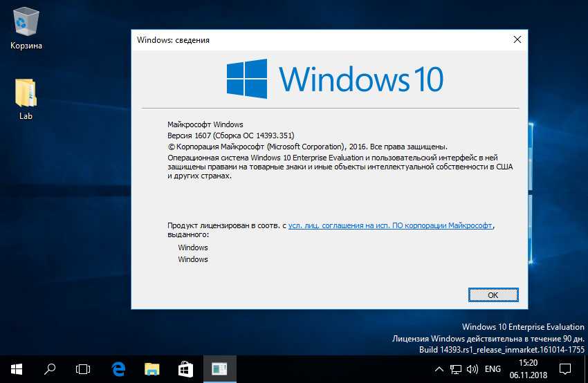The height and width of the screenshot is (383, 588).
Task: Click the taskbar search magnifier icon
Action: (x=50, y=369)
